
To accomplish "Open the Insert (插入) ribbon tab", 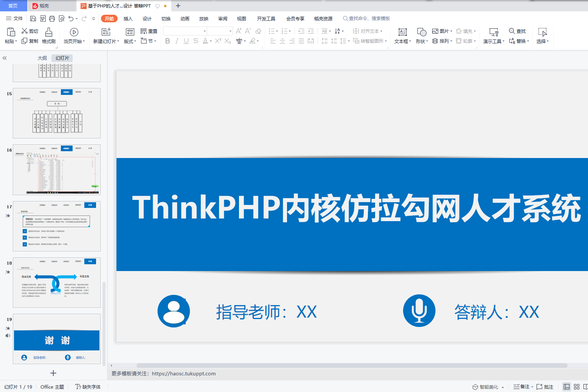I will click(x=128, y=19).
